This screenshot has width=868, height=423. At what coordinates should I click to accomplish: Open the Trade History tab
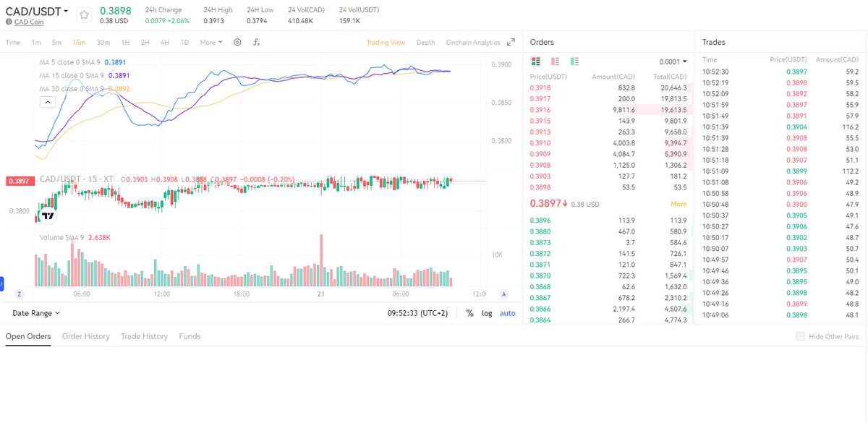coord(144,336)
